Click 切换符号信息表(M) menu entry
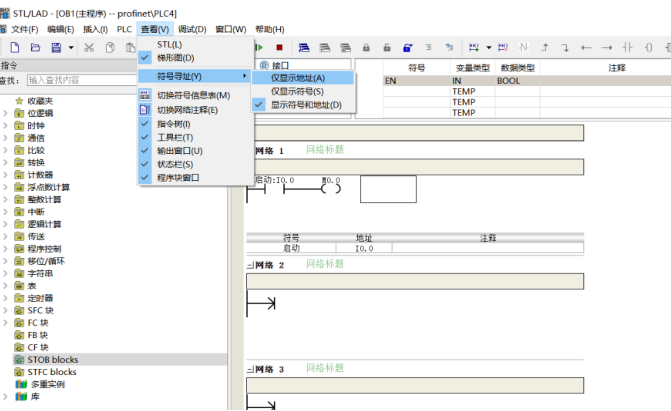Image resolution: width=671 pixels, height=411 pixels. (196, 95)
